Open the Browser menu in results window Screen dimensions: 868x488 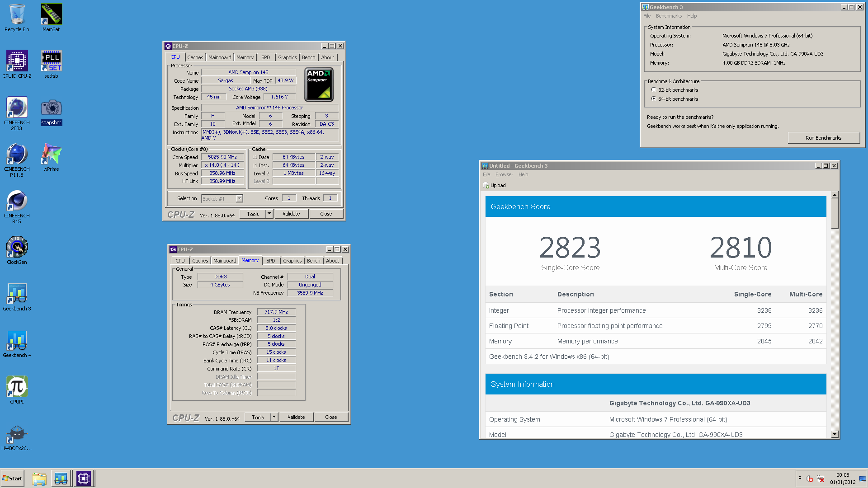click(x=504, y=174)
